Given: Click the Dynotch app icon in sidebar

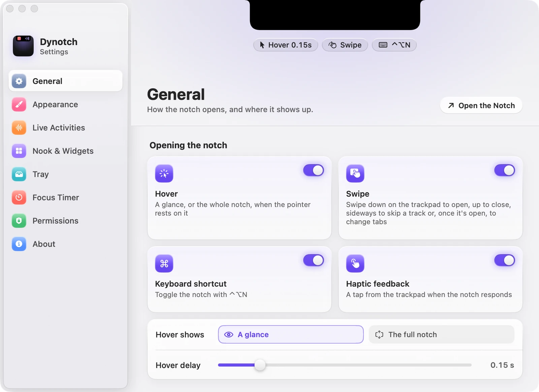Looking at the screenshot, I should coord(23,46).
